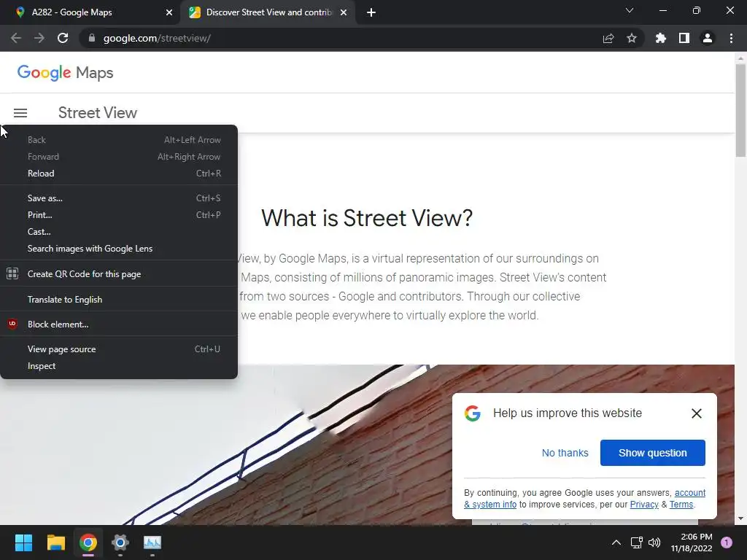
Task: Open the network tray icon
Action: (x=636, y=542)
